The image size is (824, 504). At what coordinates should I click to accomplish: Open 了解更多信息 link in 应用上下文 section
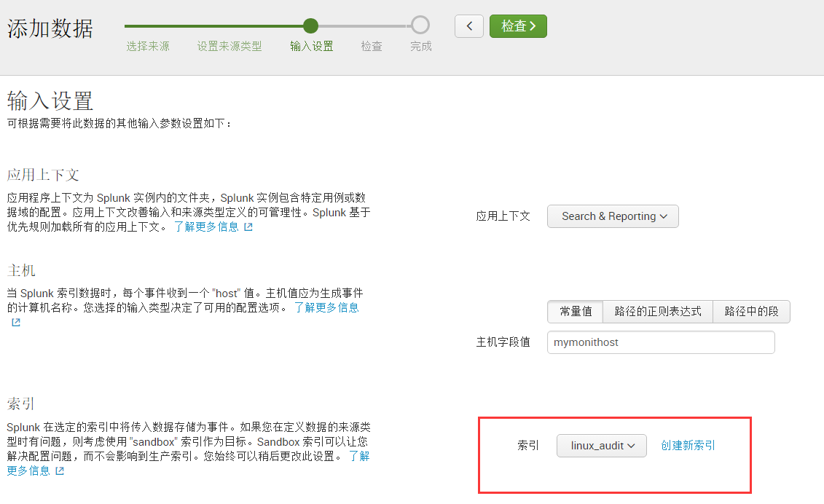pos(206,227)
